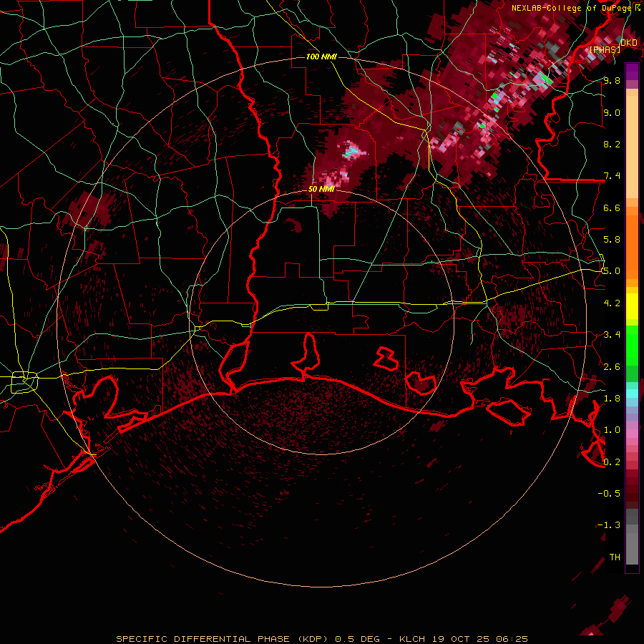Image resolution: width=644 pixels, height=644 pixels.
Task: Pick the light peach band of the color bar
Action: (632, 147)
